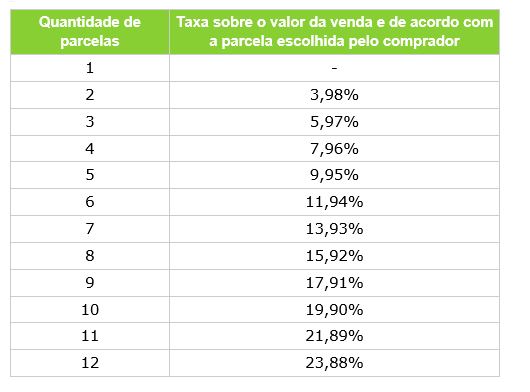Select the 19,90% rate for 10 parcelas
Screen dimensions: 530x392
tap(334, 310)
